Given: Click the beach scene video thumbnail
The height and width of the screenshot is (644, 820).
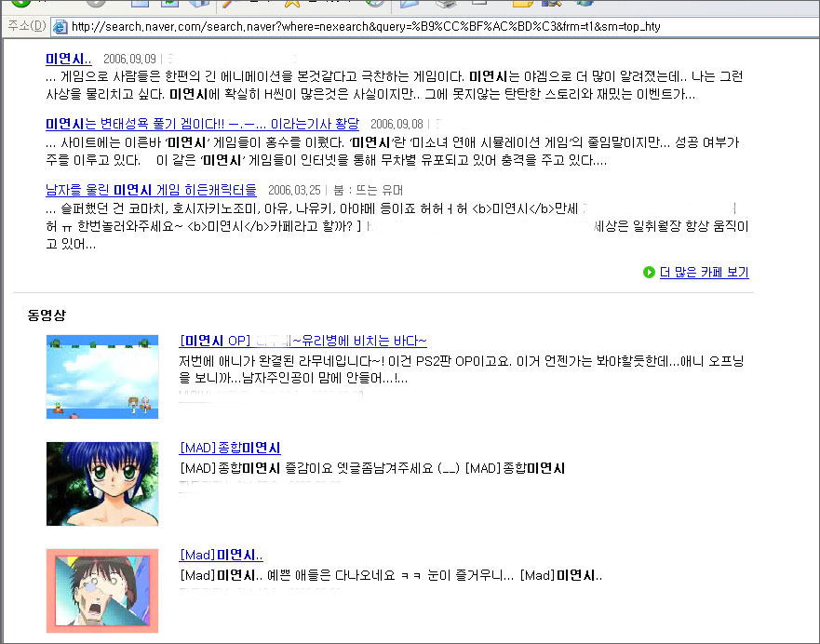Looking at the screenshot, I should [101, 376].
